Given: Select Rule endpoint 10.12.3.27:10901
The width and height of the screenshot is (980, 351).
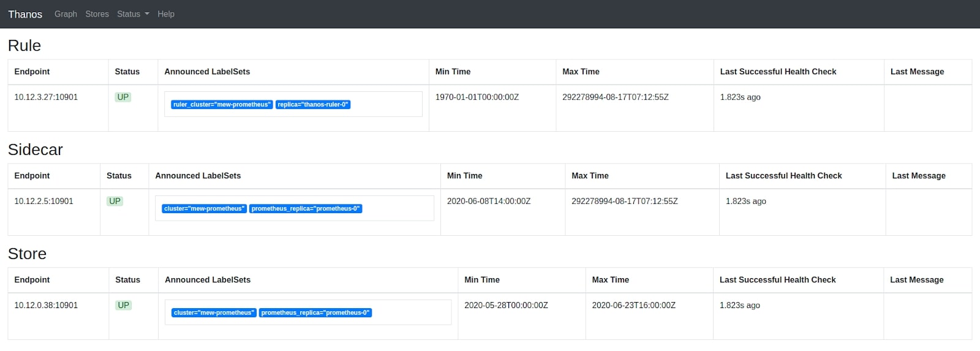Looking at the screenshot, I should click(x=46, y=97).
